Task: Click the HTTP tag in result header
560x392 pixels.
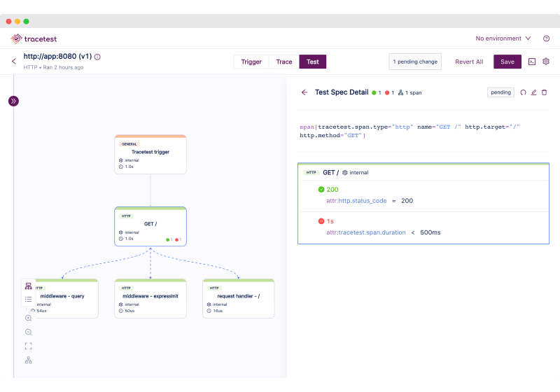Action: (311, 172)
